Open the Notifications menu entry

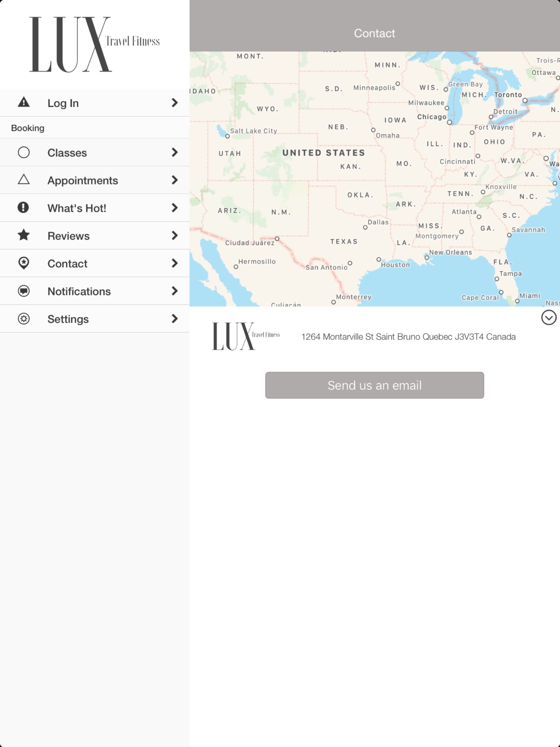point(95,291)
